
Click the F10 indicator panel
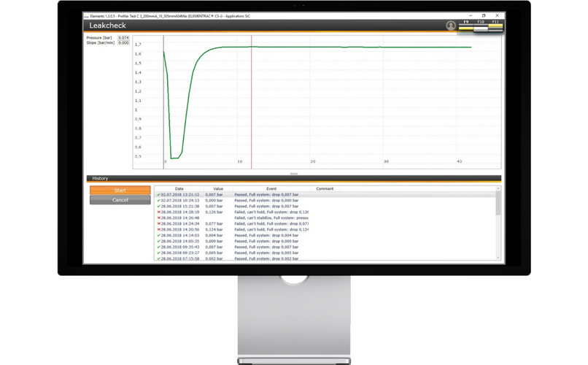click(x=480, y=26)
